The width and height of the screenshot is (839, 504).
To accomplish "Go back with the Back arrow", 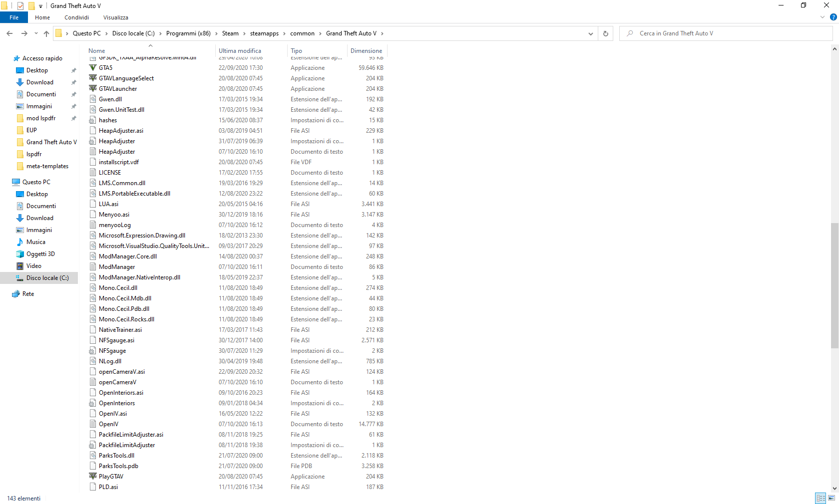I will 9,33.
